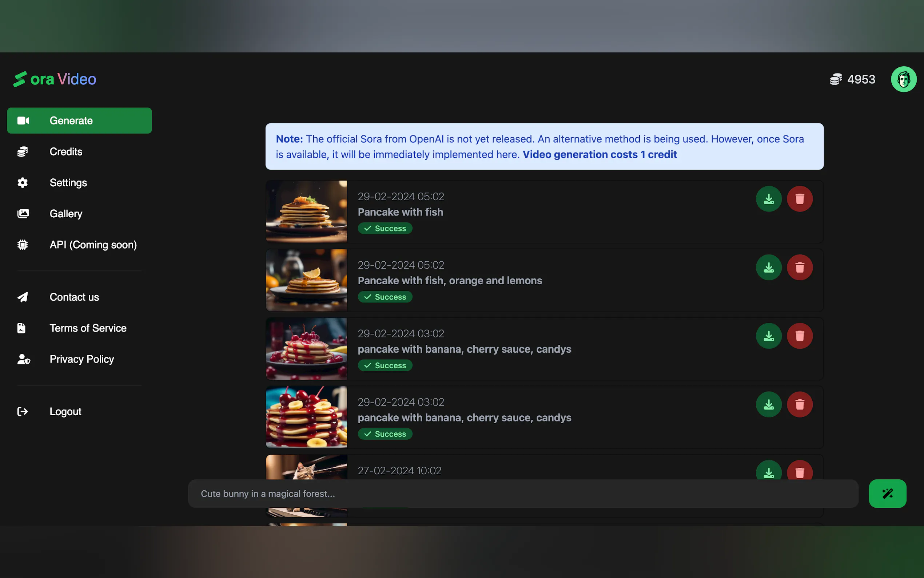
Task: Delete the 'Pancake with fish' video
Action: pos(800,199)
